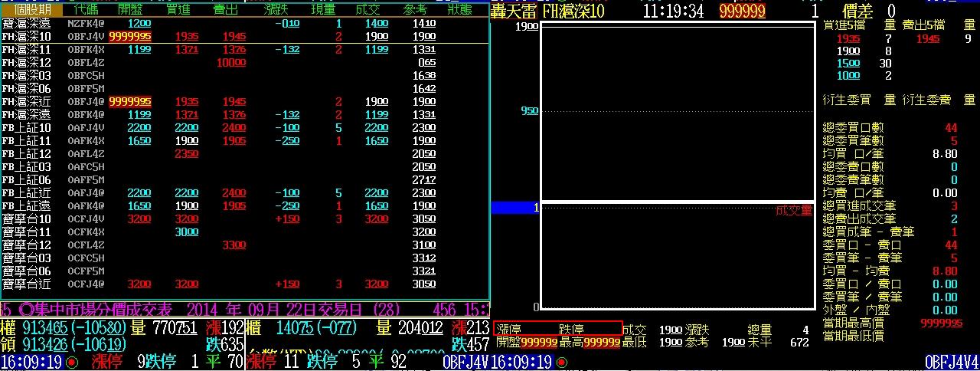980x371 pixels.
Task: Click the blue volume bar on the chart
Action: [514, 208]
